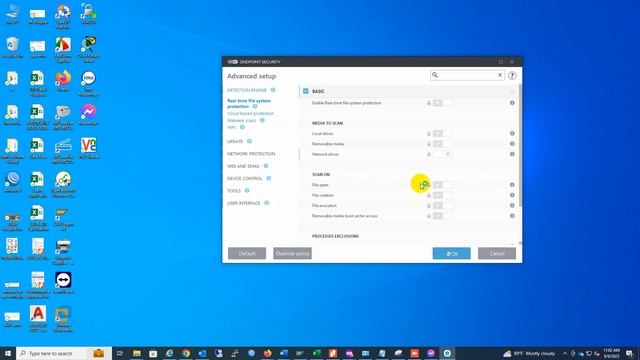Select UPDATE in the sidebar
This screenshot has width=640, height=360.
click(235, 141)
